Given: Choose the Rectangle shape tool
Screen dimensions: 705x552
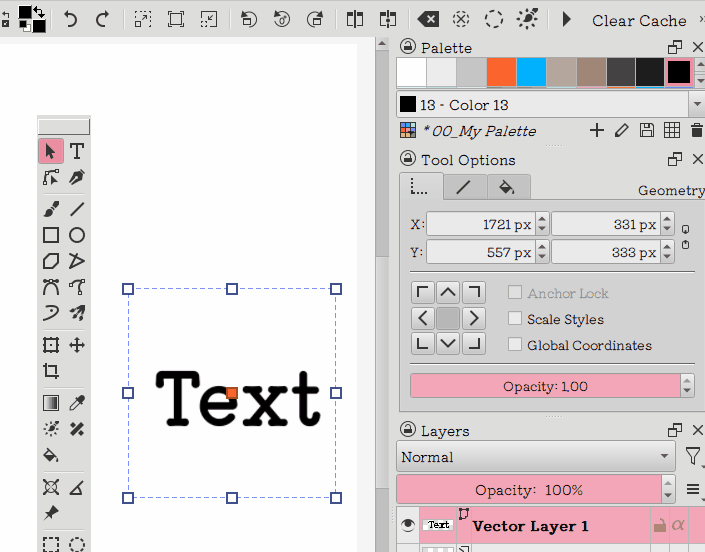Looking at the screenshot, I should [x=51, y=235].
